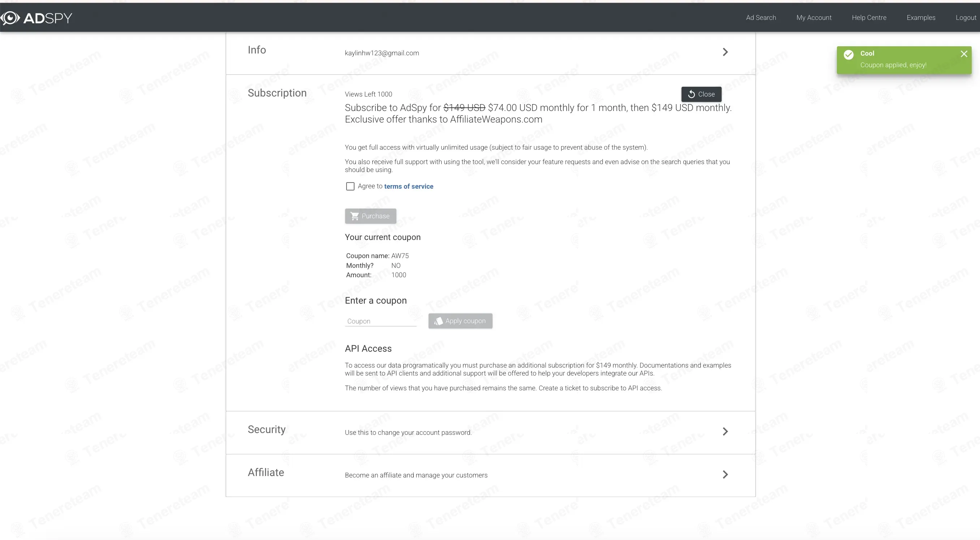The width and height of the screenshot is (980, 540).
Task: Collapse Subscription with the Close button
Action: [x=701, y=94]
